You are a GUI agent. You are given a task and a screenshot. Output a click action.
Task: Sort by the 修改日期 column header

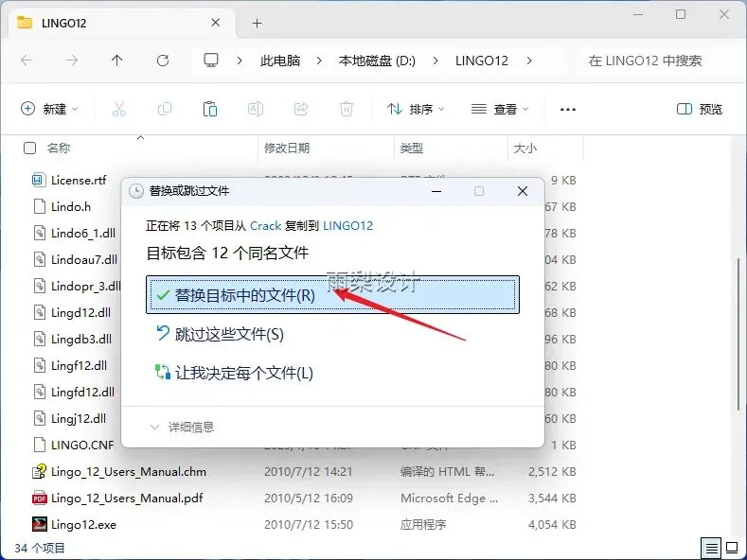point(287,149)
